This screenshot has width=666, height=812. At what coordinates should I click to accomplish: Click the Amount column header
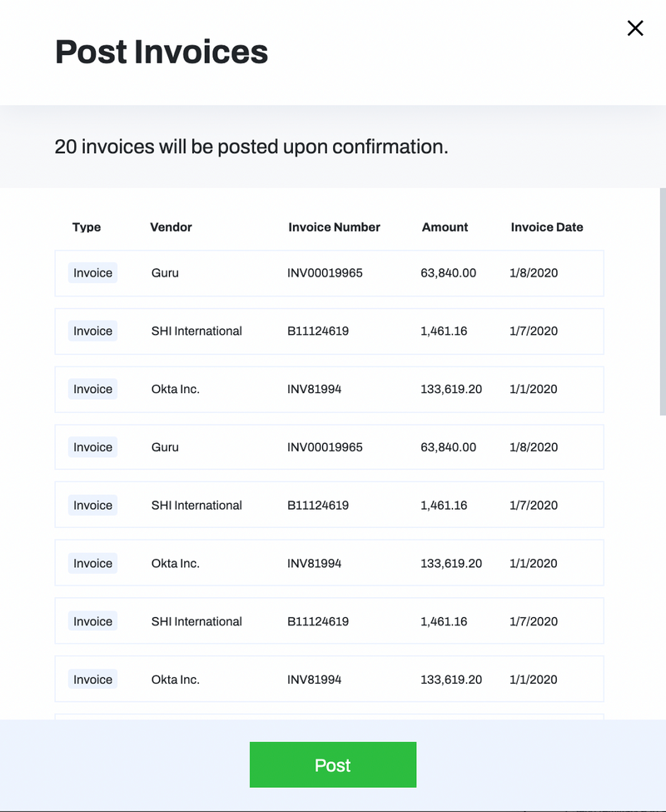(445, 227)
